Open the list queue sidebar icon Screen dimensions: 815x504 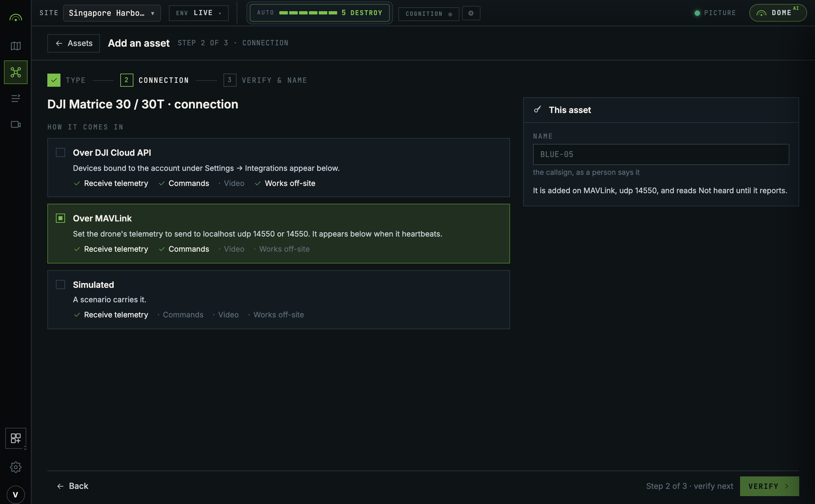pyautogui.click(x=16, y=98)
